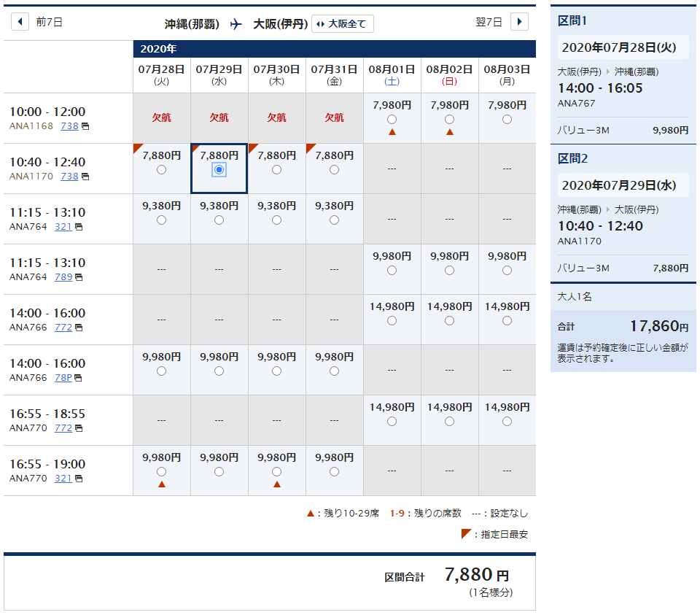This screenshot has width=700, height=615.
Task: Open aircraft type 738 link for ANA1170
Action: pyautogui.click(x=70, y=177)
